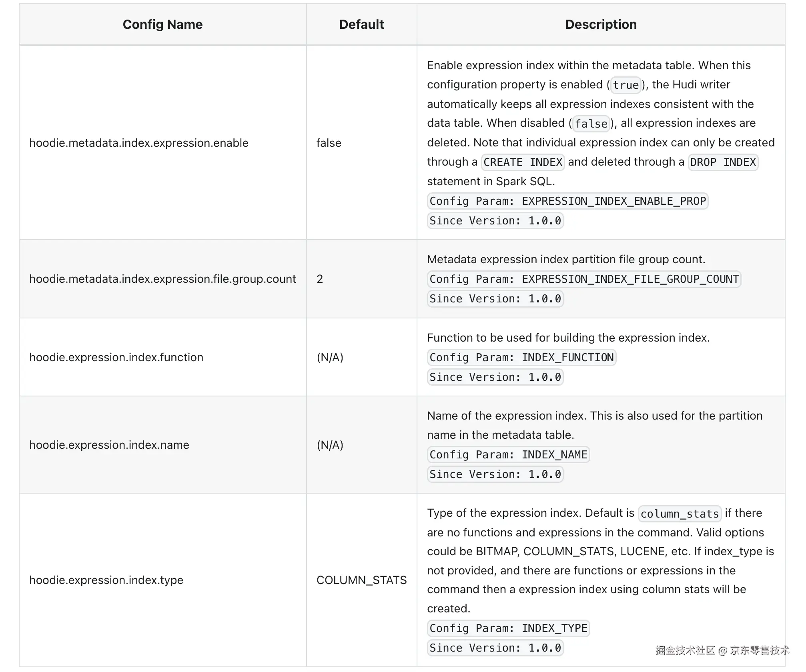
Task: Click the EXPRESSION_INDEX_FILE_GROUP_COUNT config param chip
Action: pyautogui.click(x=584, y=279)
